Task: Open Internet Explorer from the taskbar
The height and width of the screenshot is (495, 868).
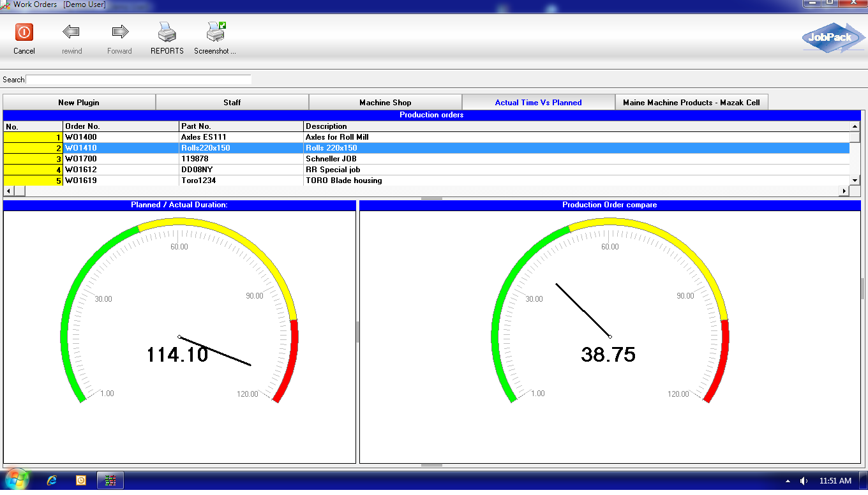Action: (x=52, y=480)
